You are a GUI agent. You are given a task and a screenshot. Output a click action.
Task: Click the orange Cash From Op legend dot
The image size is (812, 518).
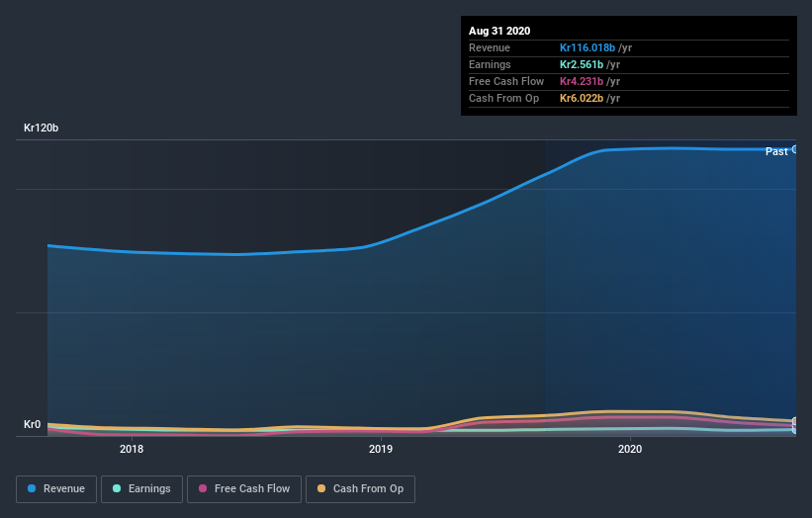(x=321, y=488)
